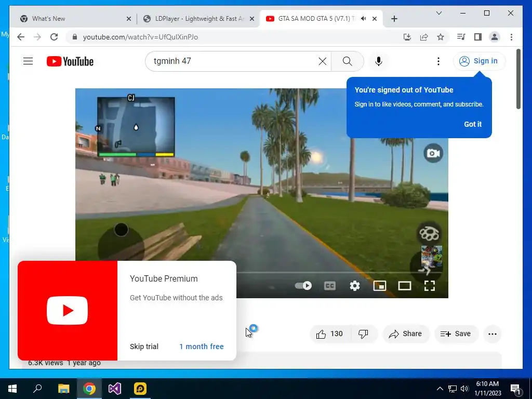Open Windows taskbar search

(x=37, y=389)
